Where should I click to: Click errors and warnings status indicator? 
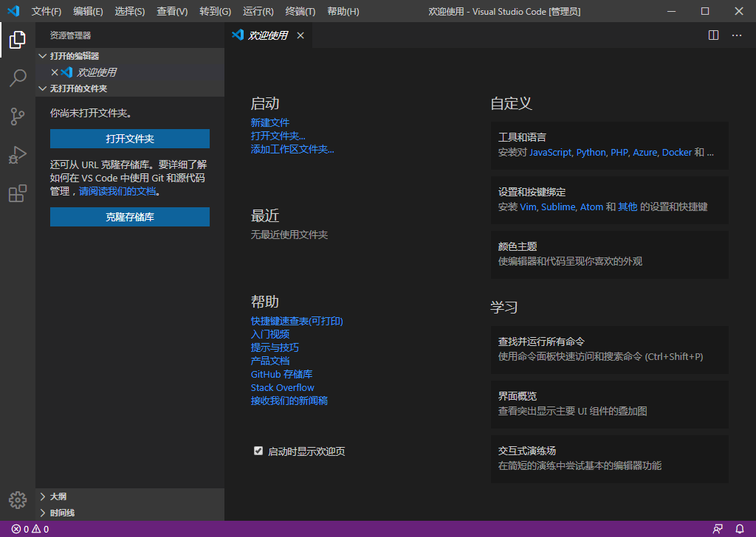coord(30,529)
